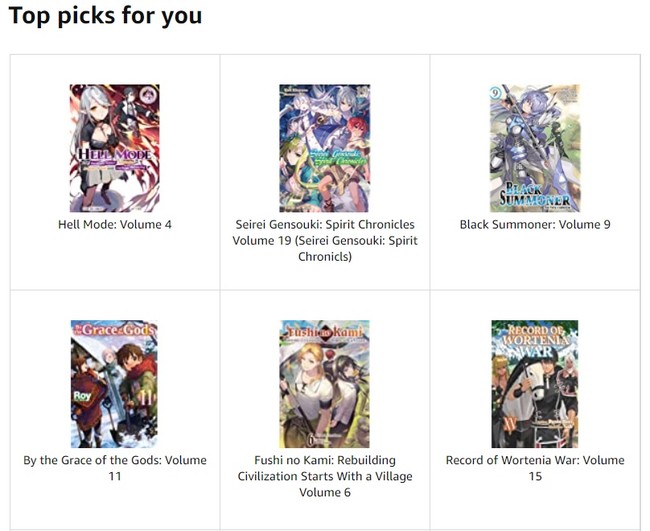Image resolution: width=650 pixels, height=531 pixels.
Task: Click the 'BLACK SUMMONER' logo on the cover
Action: tap(534, 195)
